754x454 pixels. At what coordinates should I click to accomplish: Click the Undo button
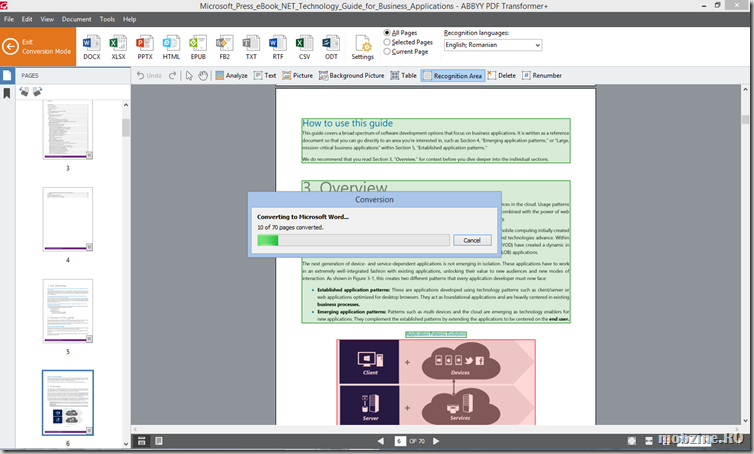(149, 76)
